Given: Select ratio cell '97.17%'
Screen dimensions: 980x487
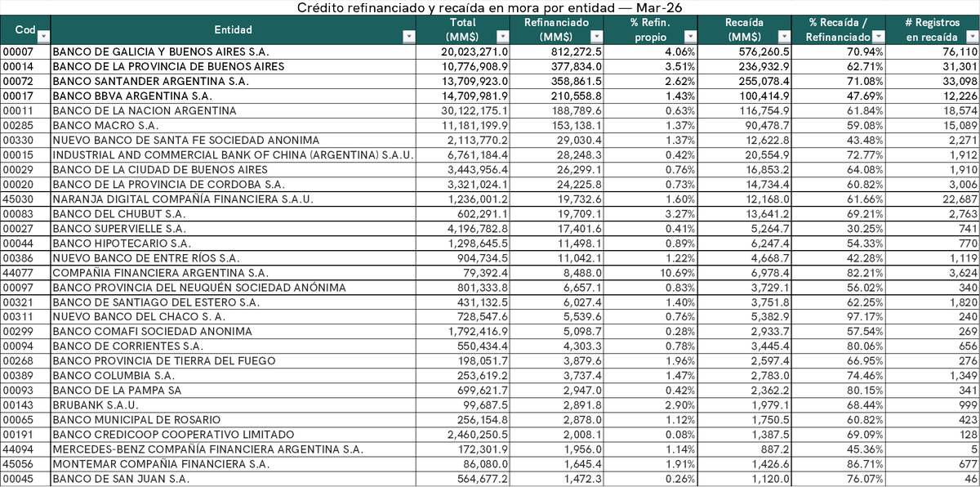Looking at the screenshot, I should [x=839, y=317].
